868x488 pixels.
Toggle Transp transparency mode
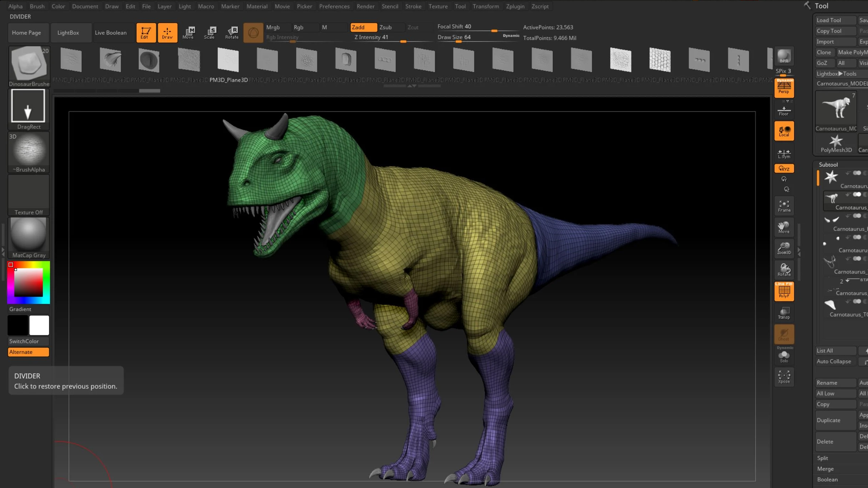coord(784,313)
